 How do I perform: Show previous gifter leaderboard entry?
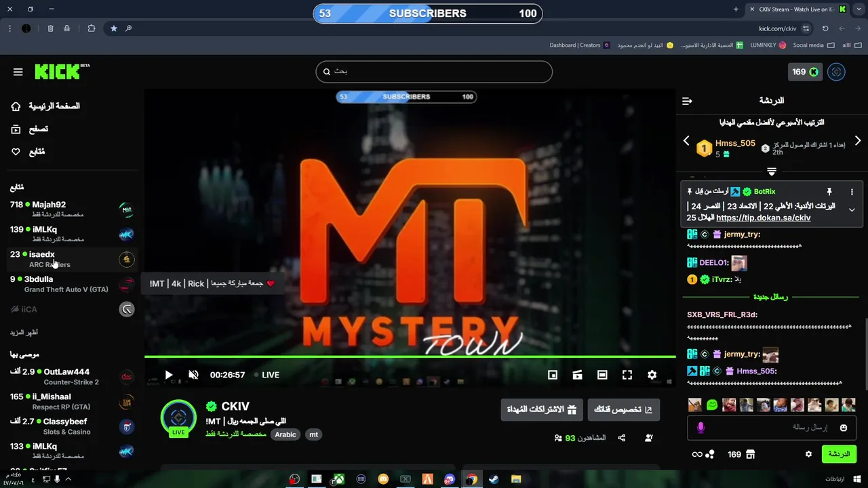[x=686, y=141]
